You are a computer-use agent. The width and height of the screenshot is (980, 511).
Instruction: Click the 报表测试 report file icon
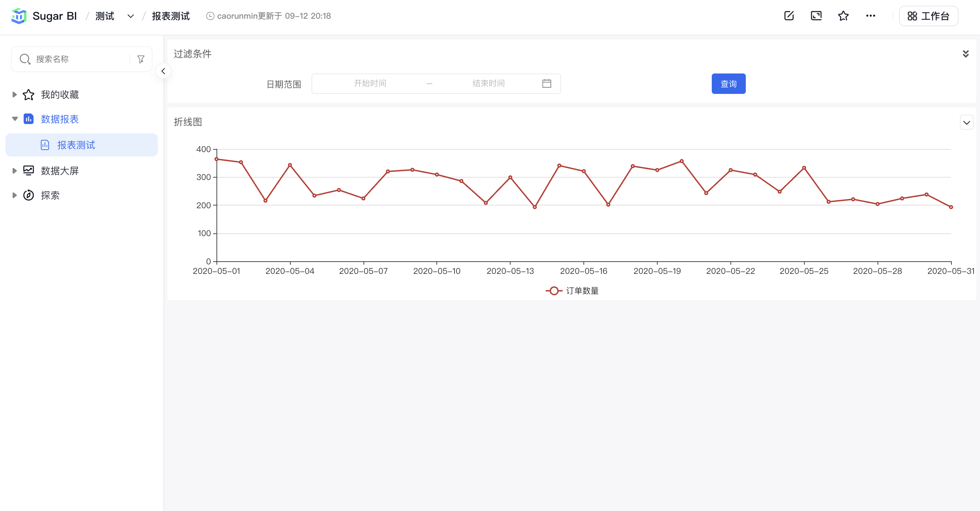pyautogui.click(x=45, y=145)
